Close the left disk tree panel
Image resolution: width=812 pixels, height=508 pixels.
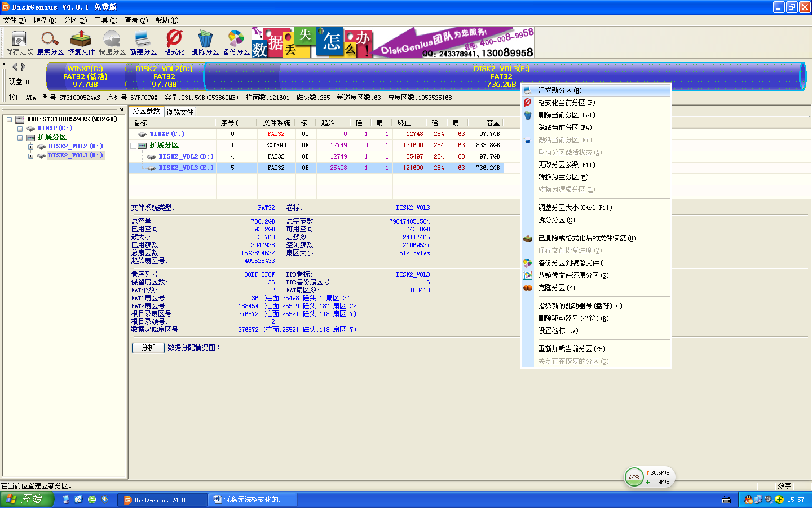point(121,110)
